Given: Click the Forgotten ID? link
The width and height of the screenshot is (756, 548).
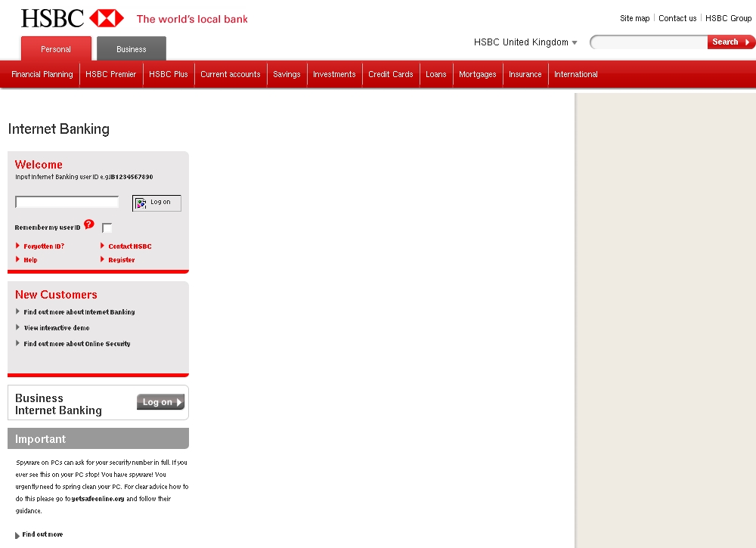Looking at the screenshot, I should [44, 246].
